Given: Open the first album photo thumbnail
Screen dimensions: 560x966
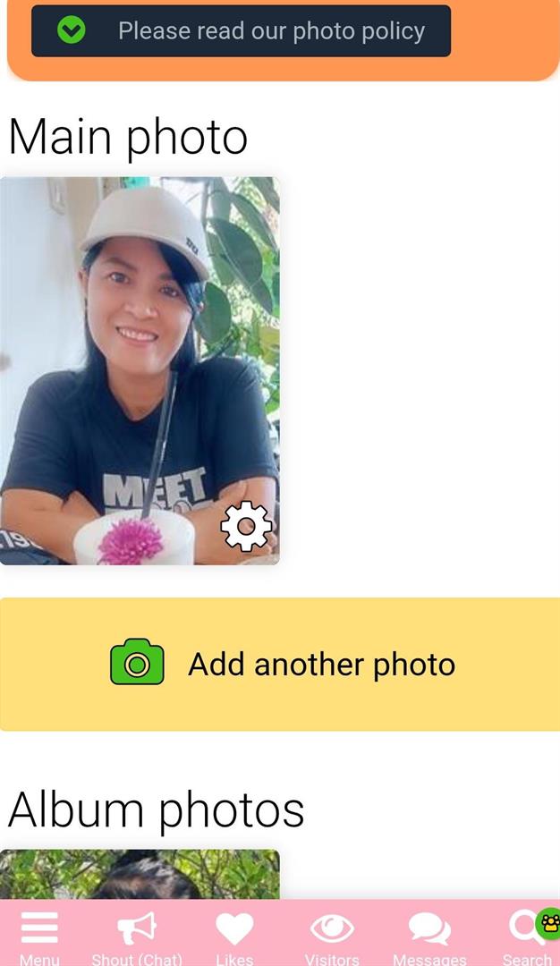Looking at the screenshot, I should tap(140, 874).
